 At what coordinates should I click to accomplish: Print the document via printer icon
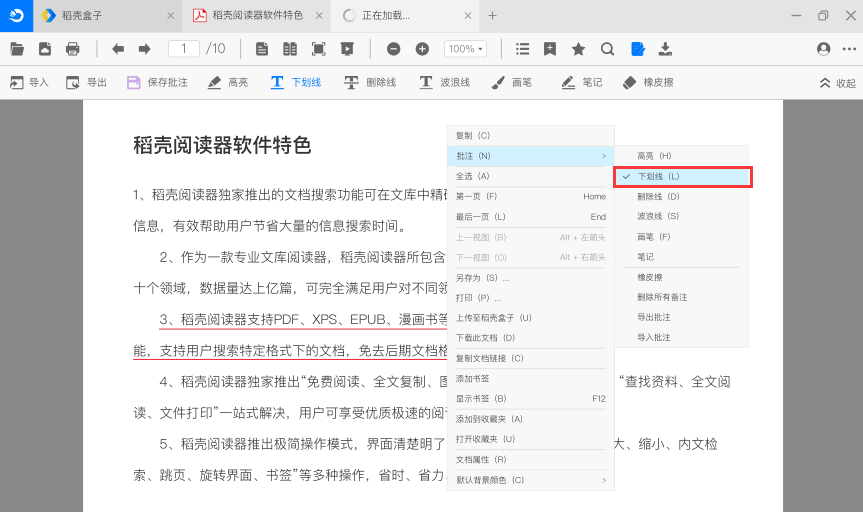pos(73,49)
